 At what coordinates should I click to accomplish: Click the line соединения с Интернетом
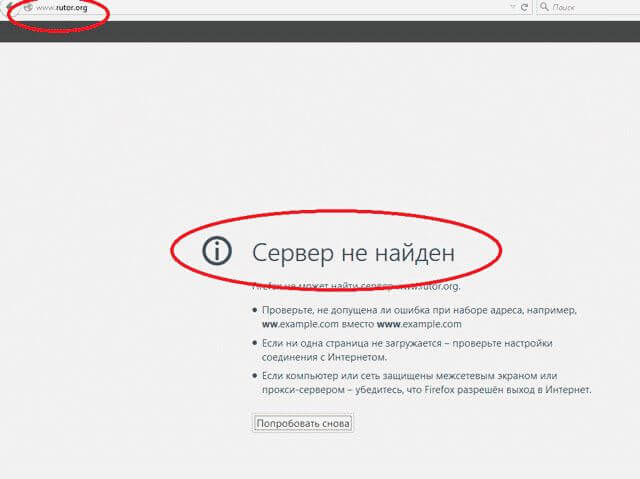(324, 357)
